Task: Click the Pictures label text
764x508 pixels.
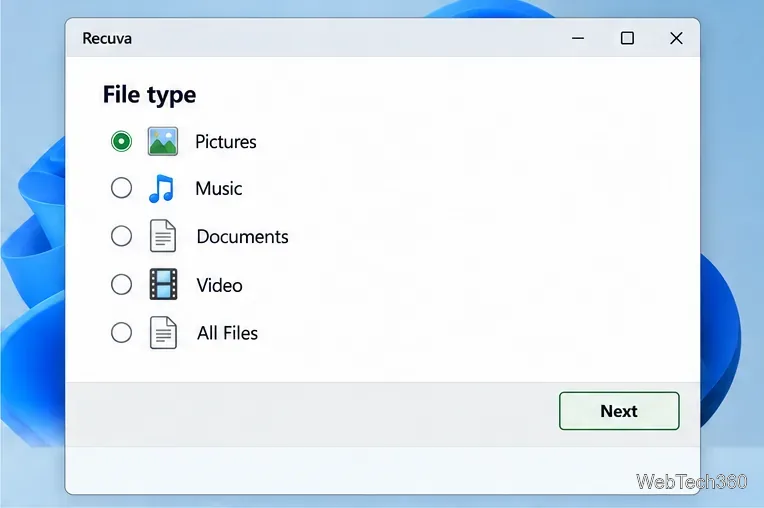Action: coord(226,142)
